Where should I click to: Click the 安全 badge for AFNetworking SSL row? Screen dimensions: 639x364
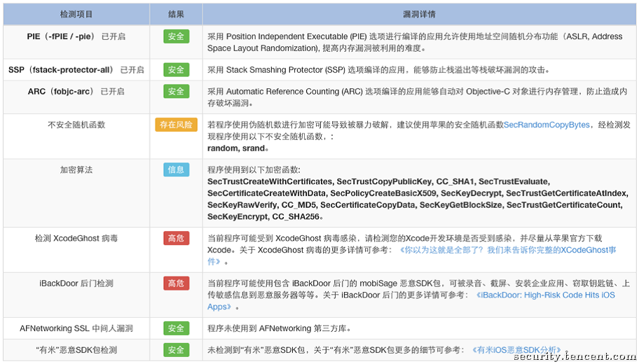click(x=176, y=328)
